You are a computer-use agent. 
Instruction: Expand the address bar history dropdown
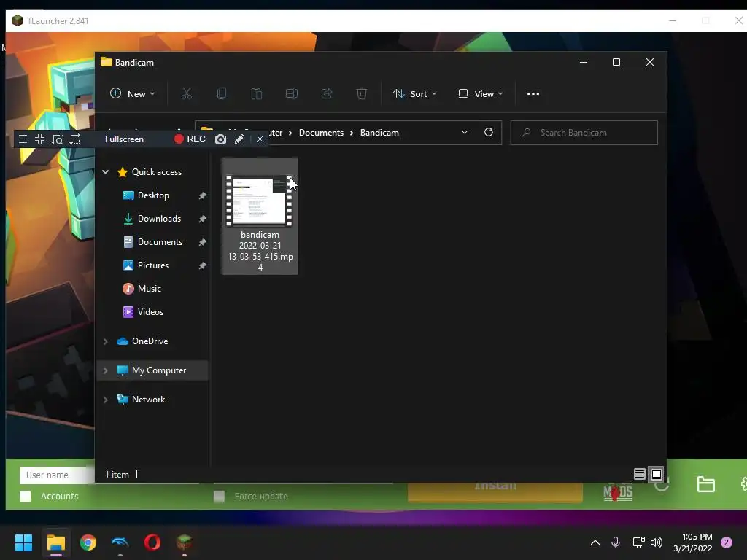coord(465,133)
